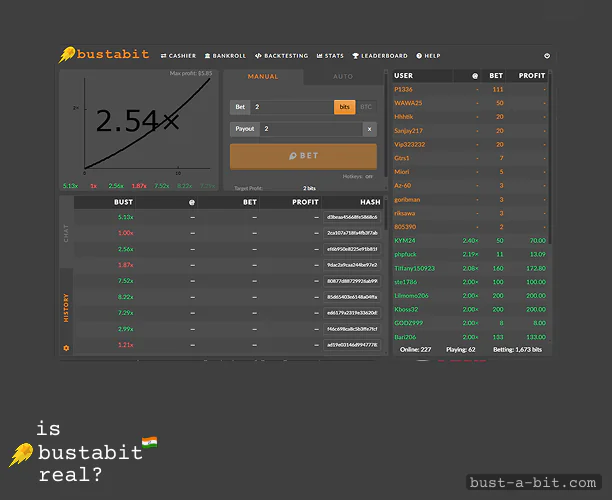
Task: Open the Backtesting page
Action: [x=281, y=56]
